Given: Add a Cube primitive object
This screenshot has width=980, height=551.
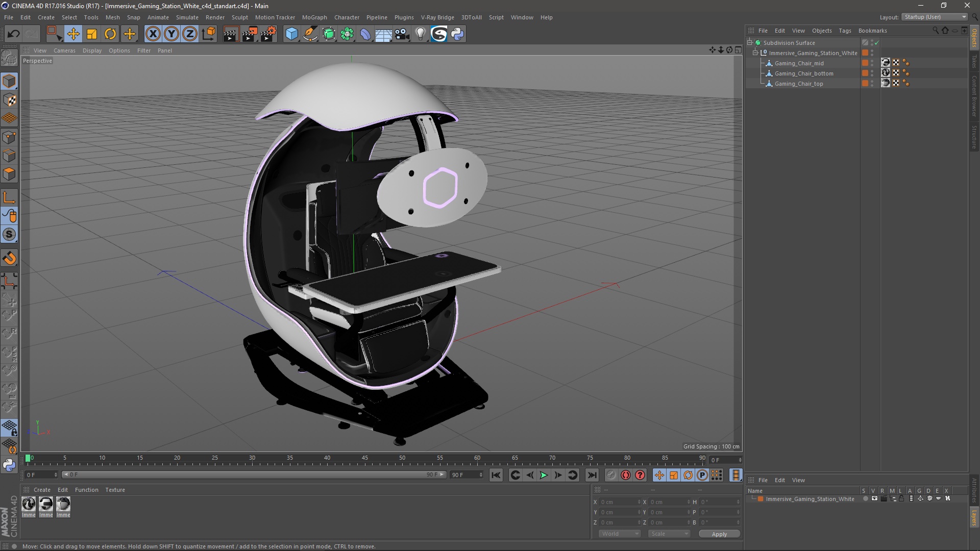Looking at the screenshot, I should (291, 34).
